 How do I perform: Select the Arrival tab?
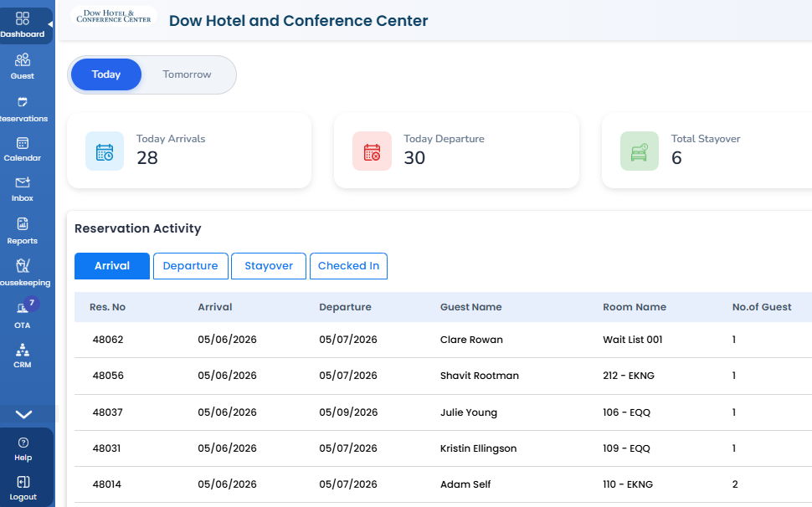[x=112, y=266]
